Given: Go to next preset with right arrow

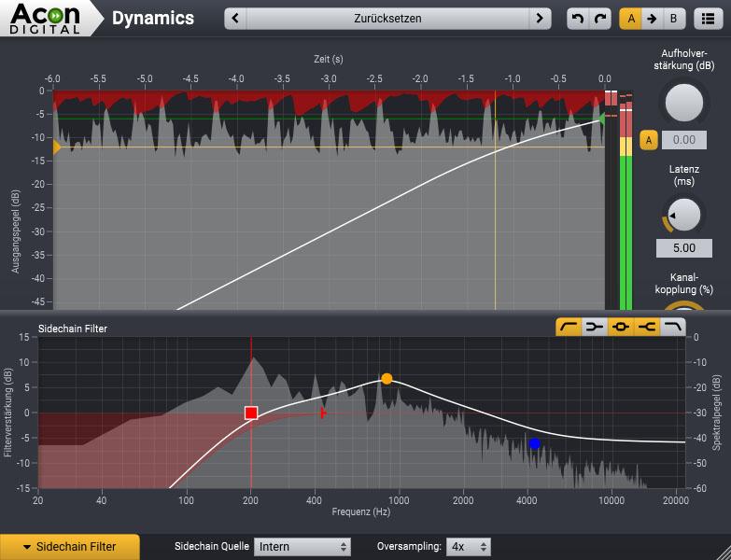Looking at the screenshot, I should (539, 19).
